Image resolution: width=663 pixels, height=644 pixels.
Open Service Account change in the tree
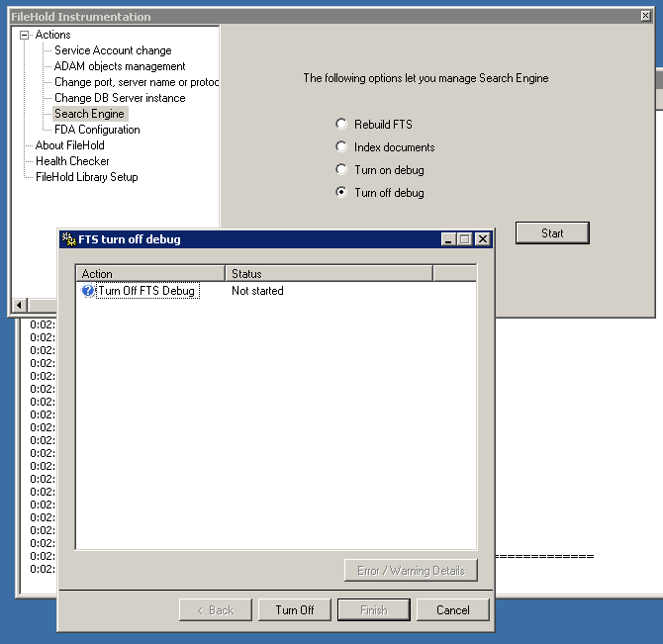(113, 50)
